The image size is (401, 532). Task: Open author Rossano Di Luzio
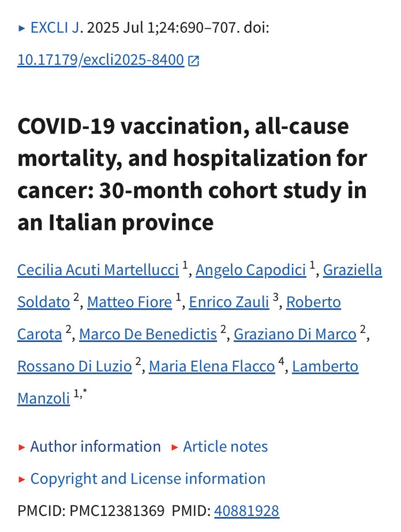click(x=74, y=366)
